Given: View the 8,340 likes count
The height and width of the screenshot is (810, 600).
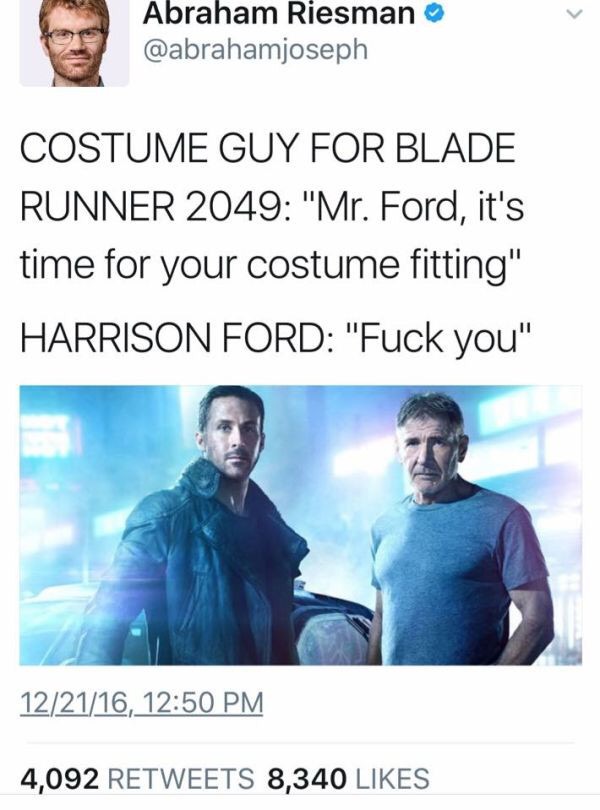Looking at the screenshot, I should click(305, 778).
